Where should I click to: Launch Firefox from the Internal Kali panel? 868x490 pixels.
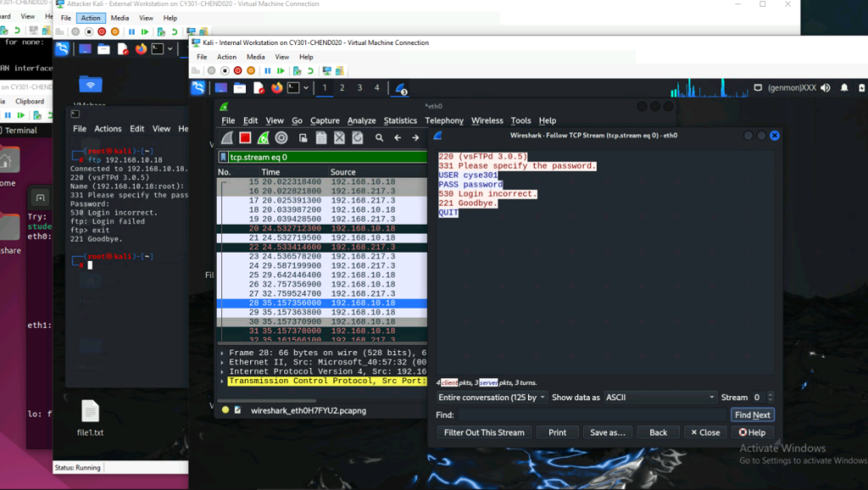click(x=276, y=87)
